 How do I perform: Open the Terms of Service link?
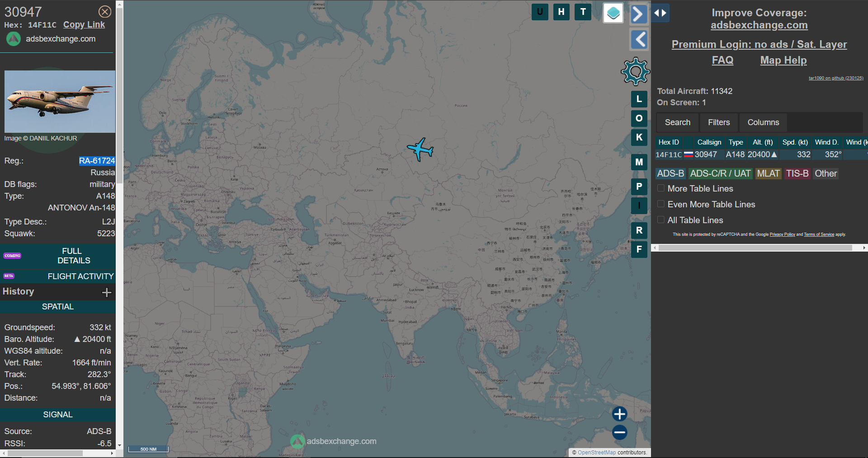coord(819,234)
